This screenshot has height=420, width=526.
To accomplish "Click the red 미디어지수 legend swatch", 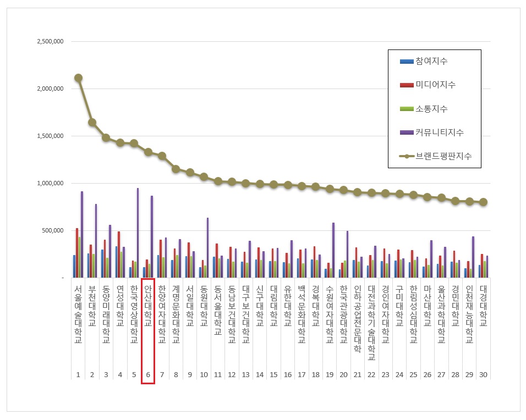I will click(407, 85).
